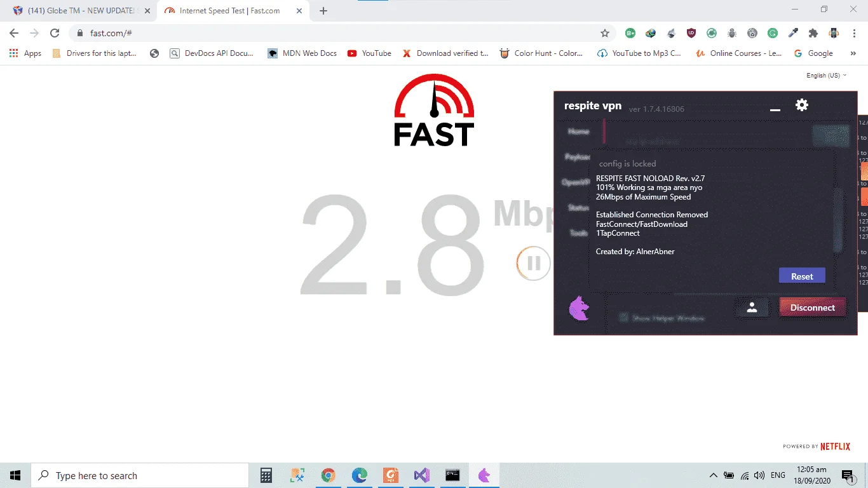Open Drivers for this laptop bookmark
The height and width of the screenshot is (488, 868).
point(94,53)
